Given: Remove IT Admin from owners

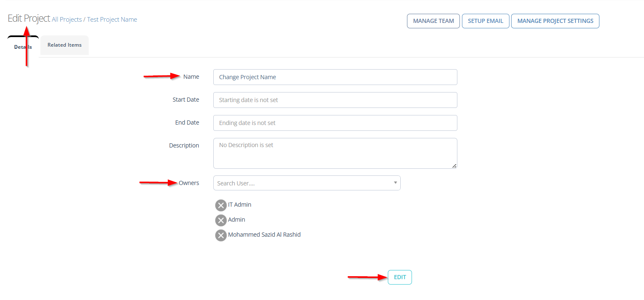Looking at the screenshot, I should (x=221, y=205).
